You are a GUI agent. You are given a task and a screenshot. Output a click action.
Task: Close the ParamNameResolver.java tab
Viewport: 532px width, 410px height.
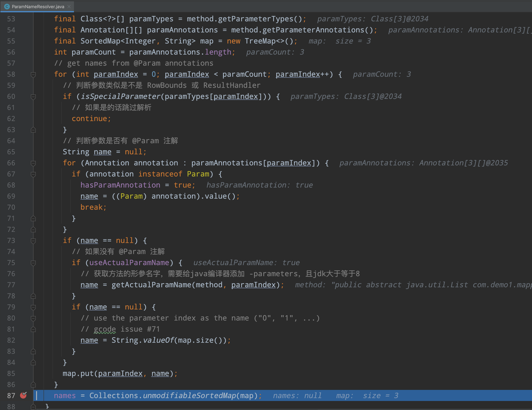pyautogui.click(x=69, y=7)
